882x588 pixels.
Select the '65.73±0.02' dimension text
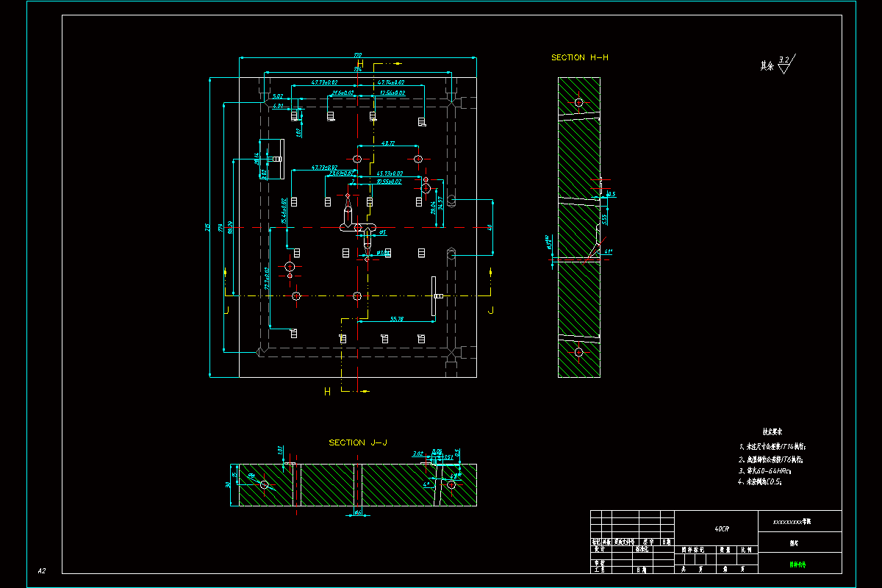tap(390, 173)
